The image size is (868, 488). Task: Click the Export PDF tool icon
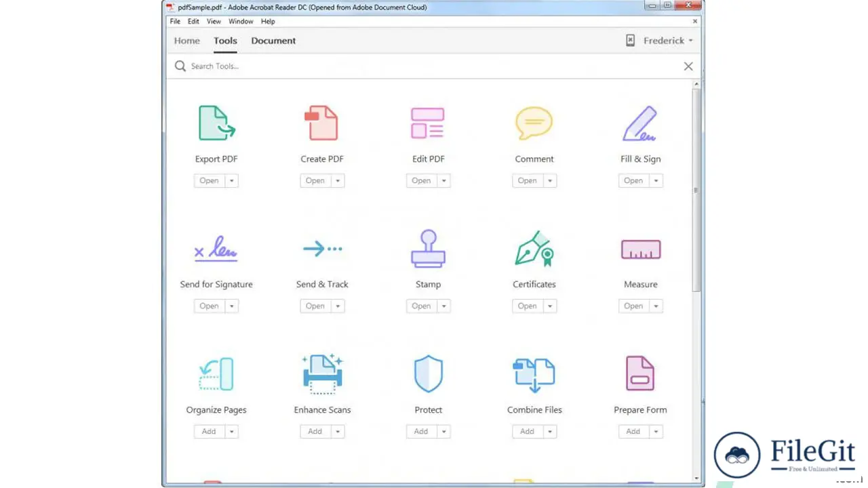[216, 123]
